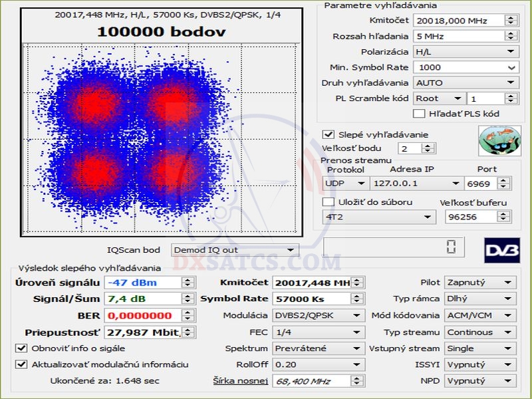This screenshot has height=399, width=532.
Task: Expand the Protokol UDP dropdown
Action: coord(362,184)
